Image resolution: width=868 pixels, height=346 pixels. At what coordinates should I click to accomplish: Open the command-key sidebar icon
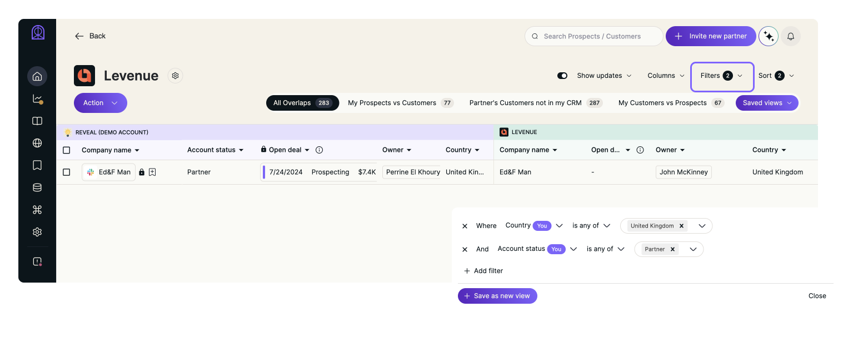point(37,210)
